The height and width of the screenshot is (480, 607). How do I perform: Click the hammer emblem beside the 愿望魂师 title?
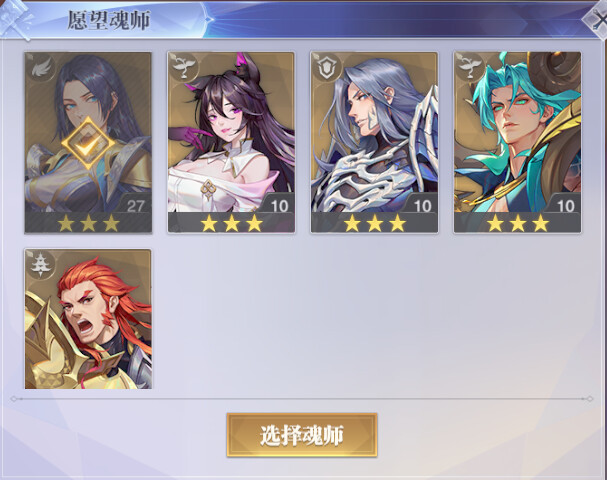tap(15, 19)
